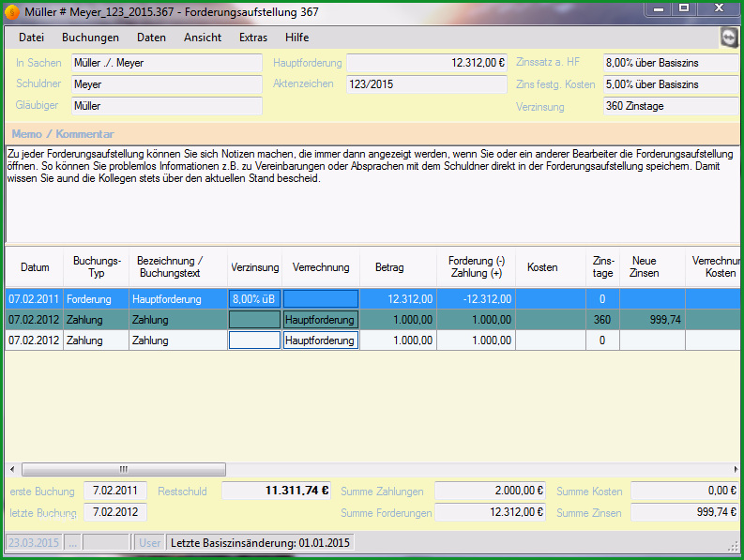The image size is (744, 560).
Task: Click the TeamViewer icon beside the menu bar
Action: point(729,38)
